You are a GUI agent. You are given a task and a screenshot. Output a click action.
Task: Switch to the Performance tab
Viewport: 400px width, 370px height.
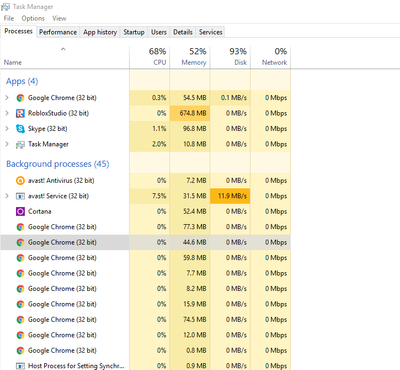pyautogui.click(x=58, y=32)
